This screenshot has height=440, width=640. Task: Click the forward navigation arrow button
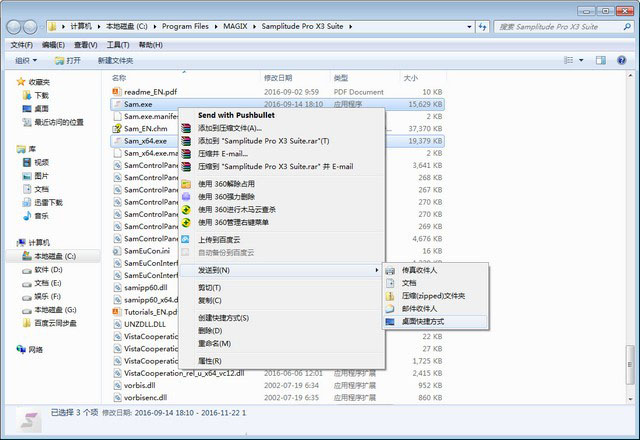(30, 27)
